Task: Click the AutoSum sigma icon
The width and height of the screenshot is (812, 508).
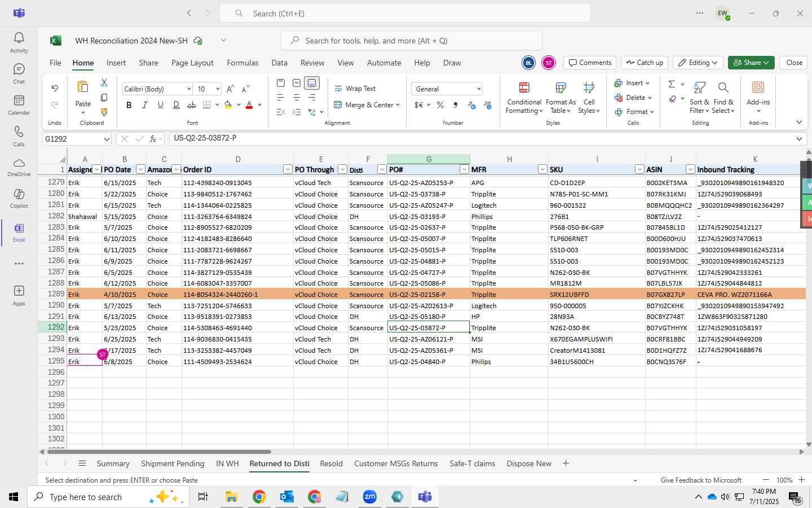Action: [x=672, y=84]
